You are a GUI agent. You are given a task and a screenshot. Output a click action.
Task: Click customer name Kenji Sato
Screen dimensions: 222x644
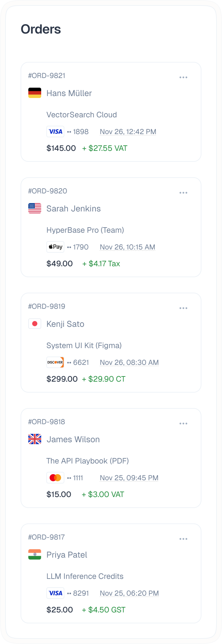[x=65, y=324]
